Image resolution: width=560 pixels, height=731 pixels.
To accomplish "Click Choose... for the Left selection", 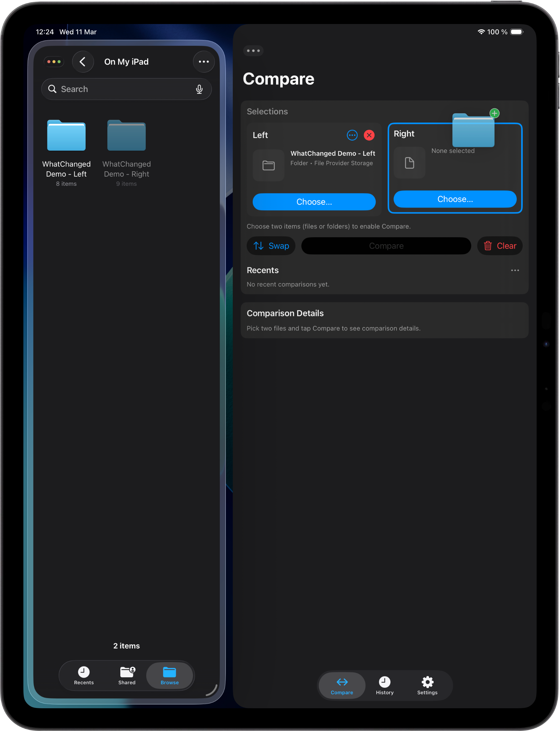I will tap(314, 202).
